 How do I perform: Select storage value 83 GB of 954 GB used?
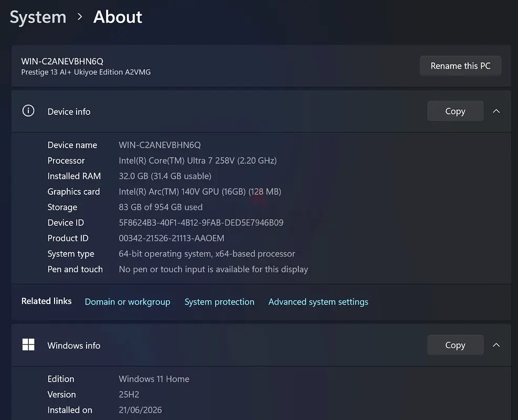click(x=161, y=207)
